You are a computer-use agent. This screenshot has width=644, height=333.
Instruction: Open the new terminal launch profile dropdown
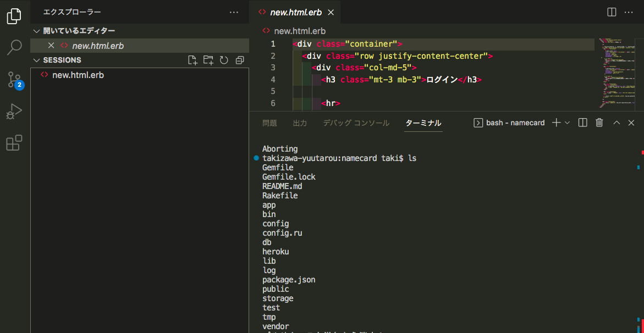[568, 123]
